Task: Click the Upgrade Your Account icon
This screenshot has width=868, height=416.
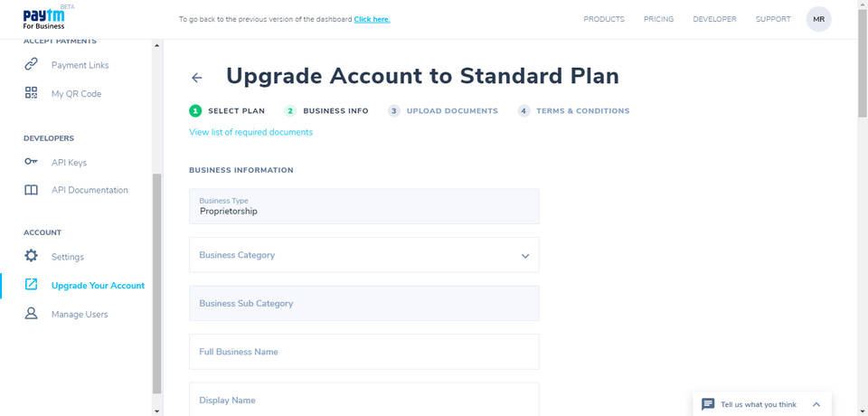Action: click(x=32, y=285)
